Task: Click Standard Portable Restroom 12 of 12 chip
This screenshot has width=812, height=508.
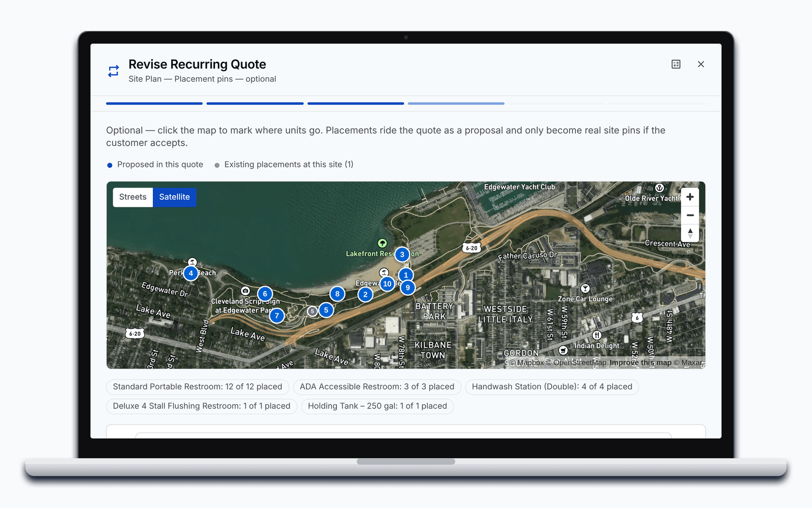Action: pyautogui.click(x=197, y=387)
